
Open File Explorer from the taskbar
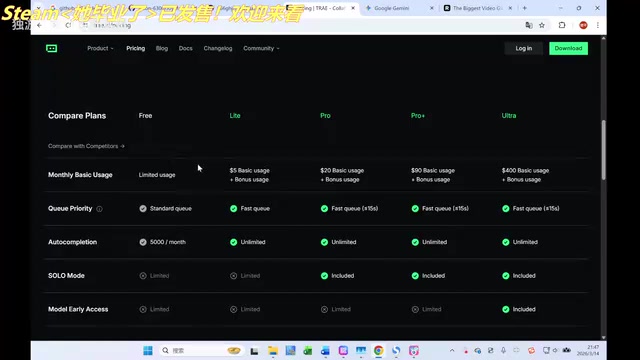[273, 351]
